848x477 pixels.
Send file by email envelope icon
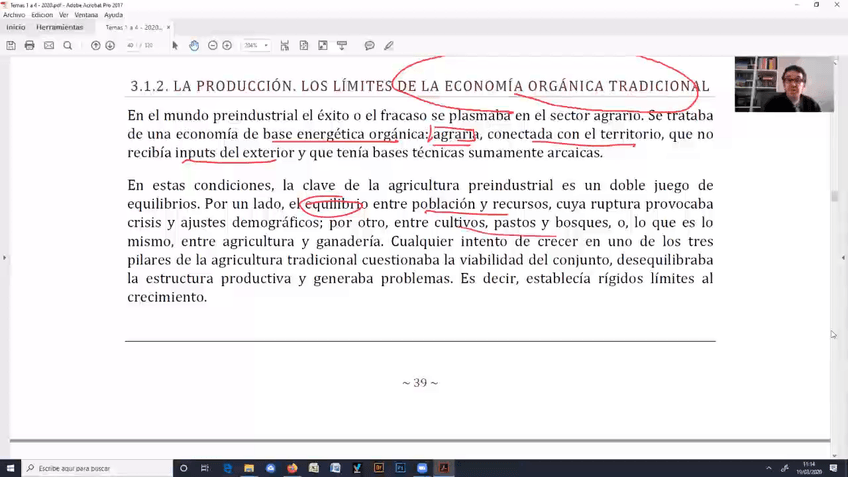click(49, 45)
